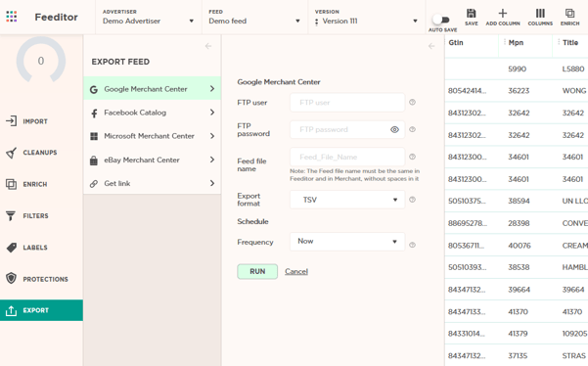Open the Feed dropdown
Screen dimensions: 588x366
click(254, 18)
